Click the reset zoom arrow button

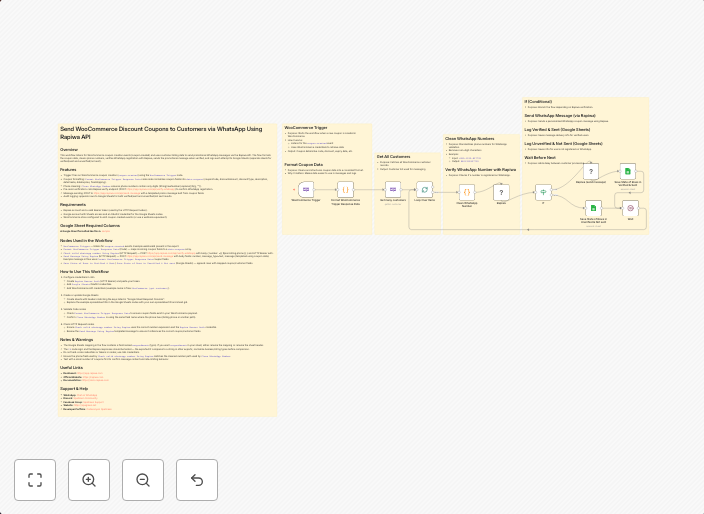pos(197,480)
